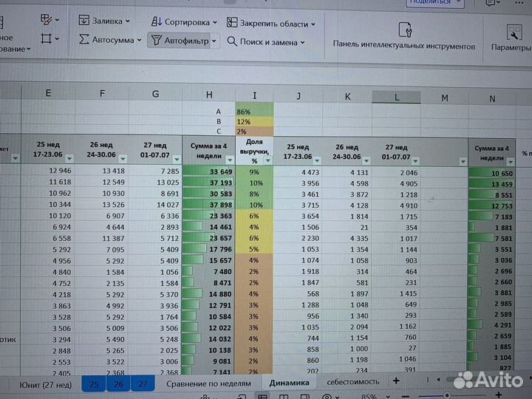Switch to the себестоимость sheet tab
Viewport: 532px width, 399px height.
pyautogui.click(x=352, y=381)
